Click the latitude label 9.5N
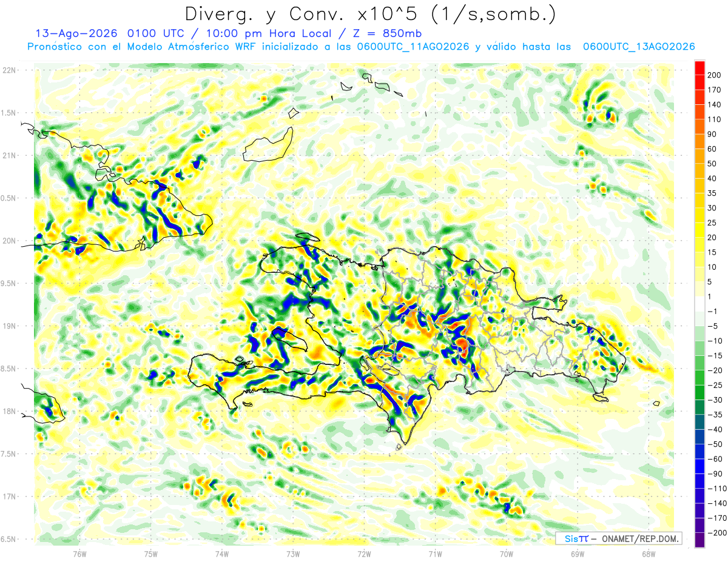Viewport: 728px width, 562px height. pyautogui.click(x=8, y=283)
